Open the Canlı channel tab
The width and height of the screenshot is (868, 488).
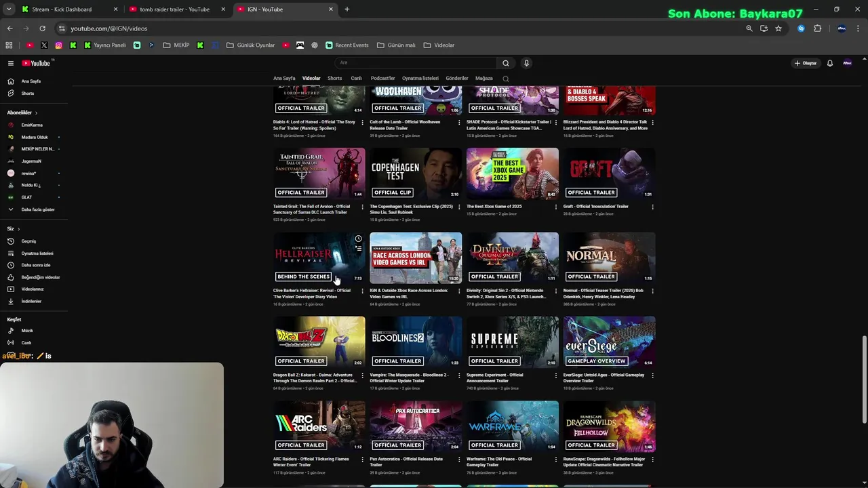click(x=356, y=79)
